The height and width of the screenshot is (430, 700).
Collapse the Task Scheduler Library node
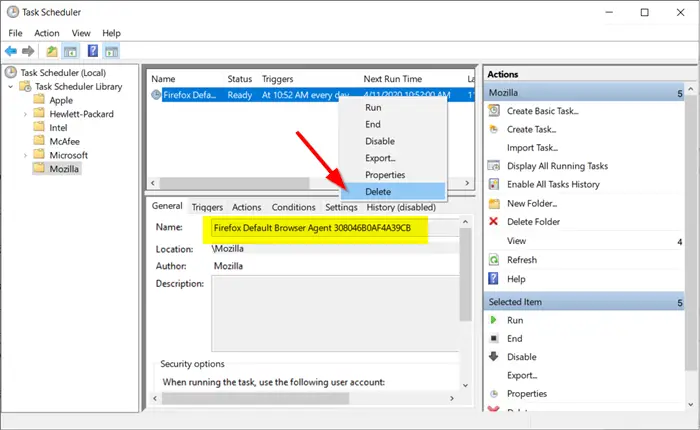[x=11, y=86]
